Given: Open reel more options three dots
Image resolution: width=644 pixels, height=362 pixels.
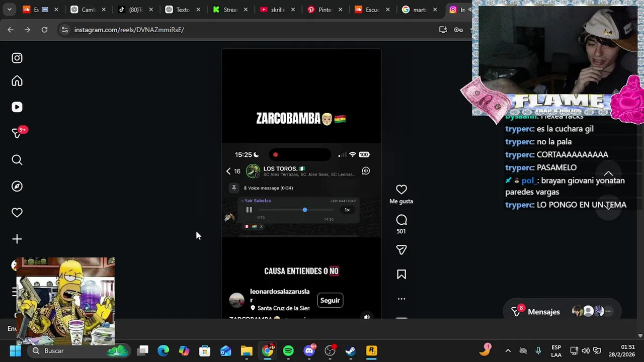Looking at the screenshot, I should click(x=401, y=299).
